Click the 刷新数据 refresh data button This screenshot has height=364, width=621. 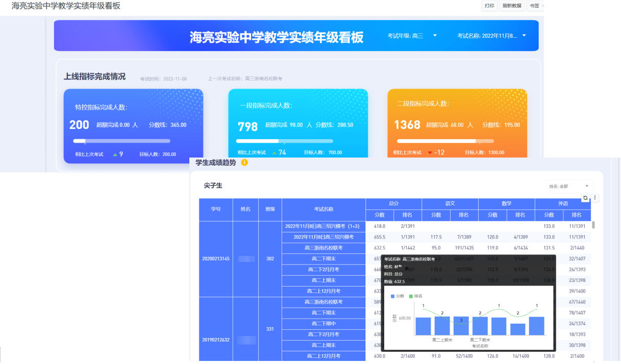point(512,6)
